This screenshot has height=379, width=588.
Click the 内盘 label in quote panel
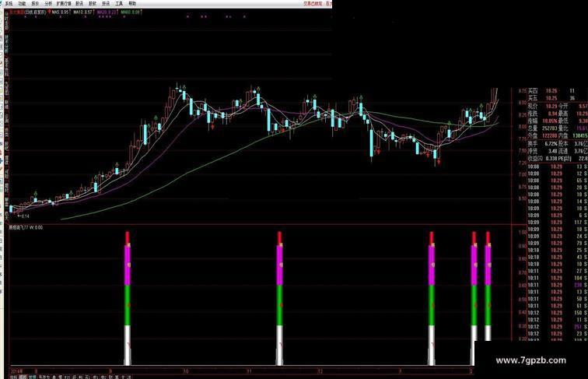click(564, 135)
